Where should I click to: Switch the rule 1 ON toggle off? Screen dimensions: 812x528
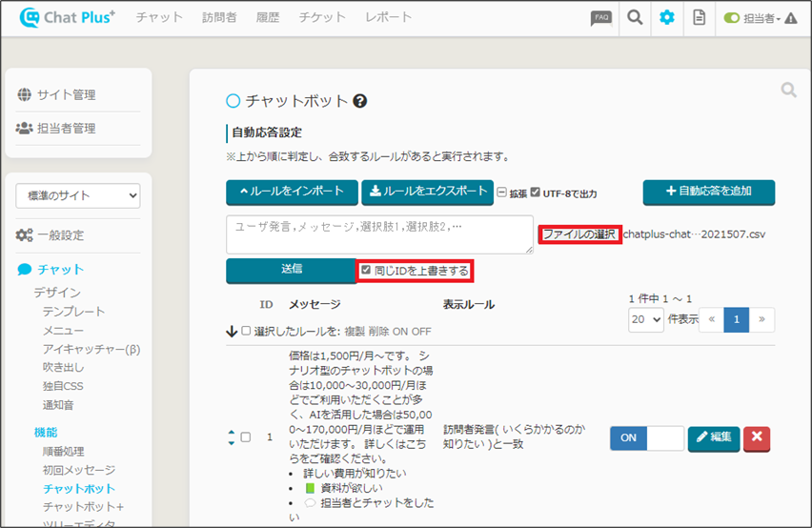(x=646, y=437)
